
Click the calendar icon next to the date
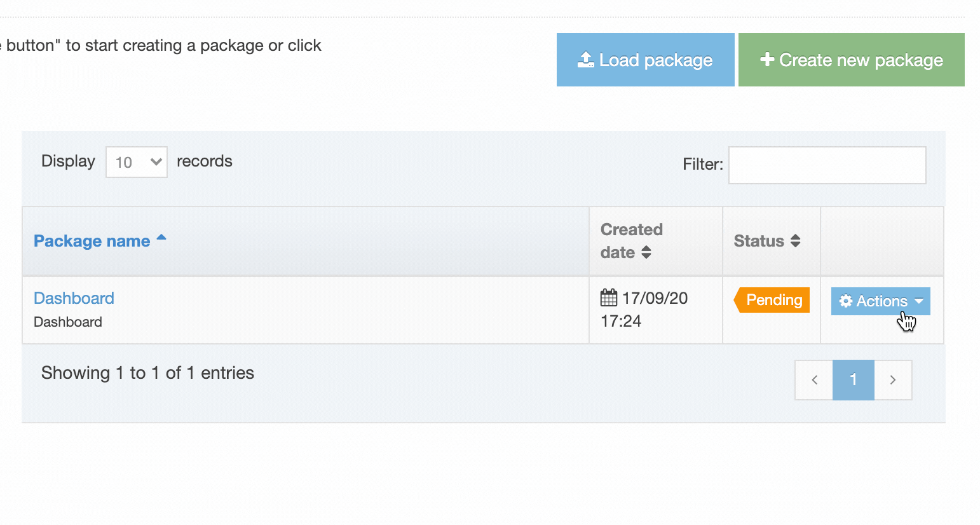coord(609,297)
